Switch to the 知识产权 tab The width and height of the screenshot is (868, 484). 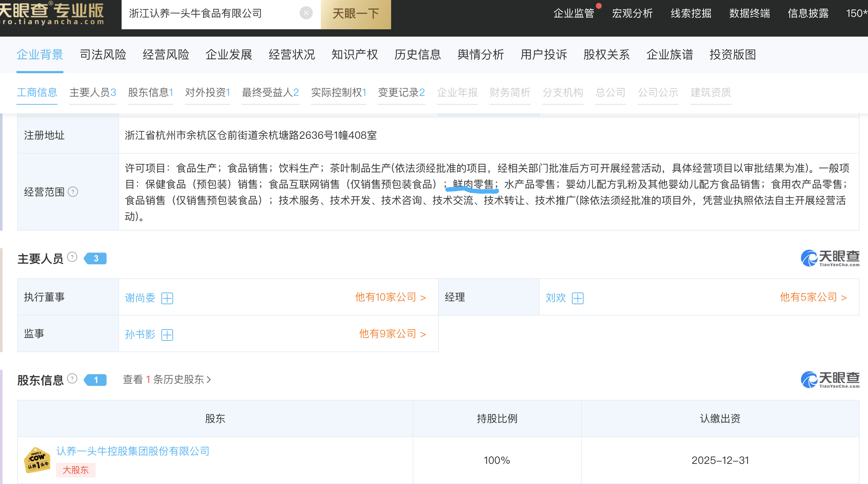click(x=355, y=55)
